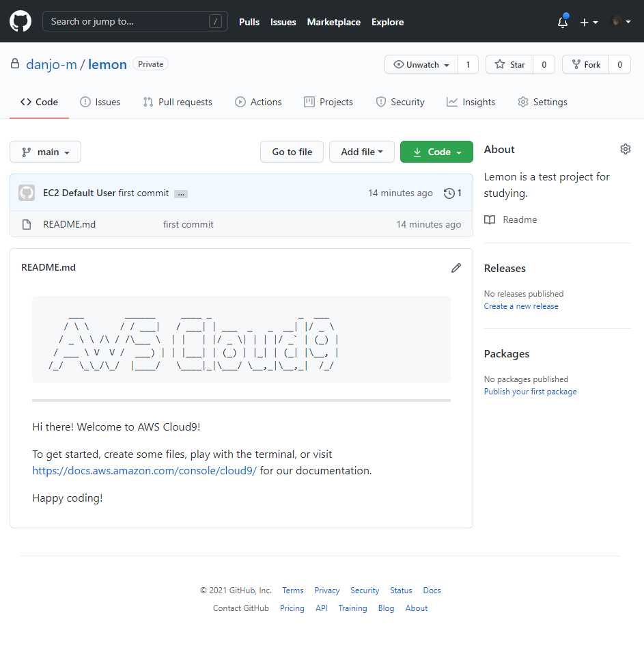This screenshot has height=652, width=644.
Task: Select the Settings tab
Action: [542, 102]
